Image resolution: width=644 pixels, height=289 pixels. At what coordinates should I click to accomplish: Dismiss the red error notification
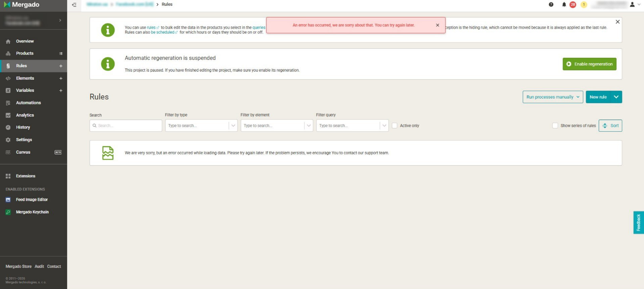point(437,25)
